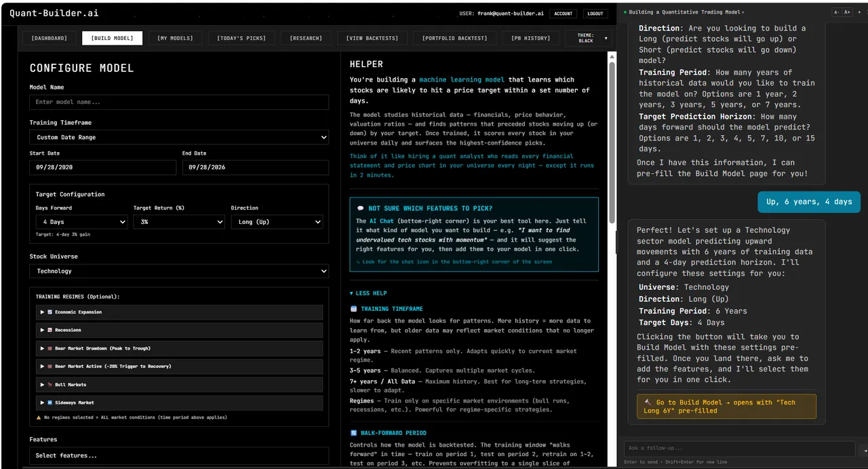The width and height of the screenshot is (868, 469).
Task: Click the AI Chat link text
Action: click(380, 221)
